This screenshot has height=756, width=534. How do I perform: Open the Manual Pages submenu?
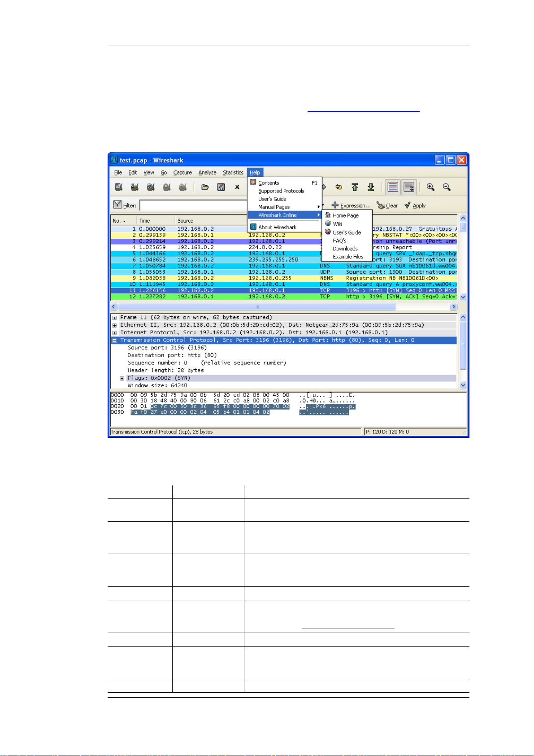pos(285,207)
